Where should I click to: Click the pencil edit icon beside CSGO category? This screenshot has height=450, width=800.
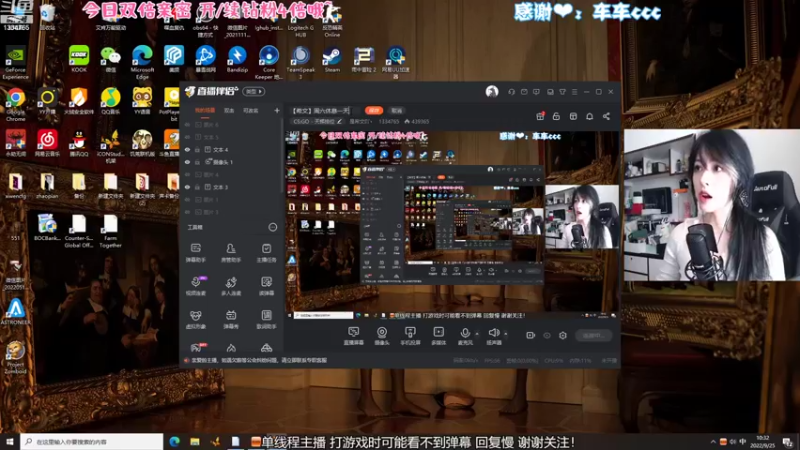(x=340, y=121)
